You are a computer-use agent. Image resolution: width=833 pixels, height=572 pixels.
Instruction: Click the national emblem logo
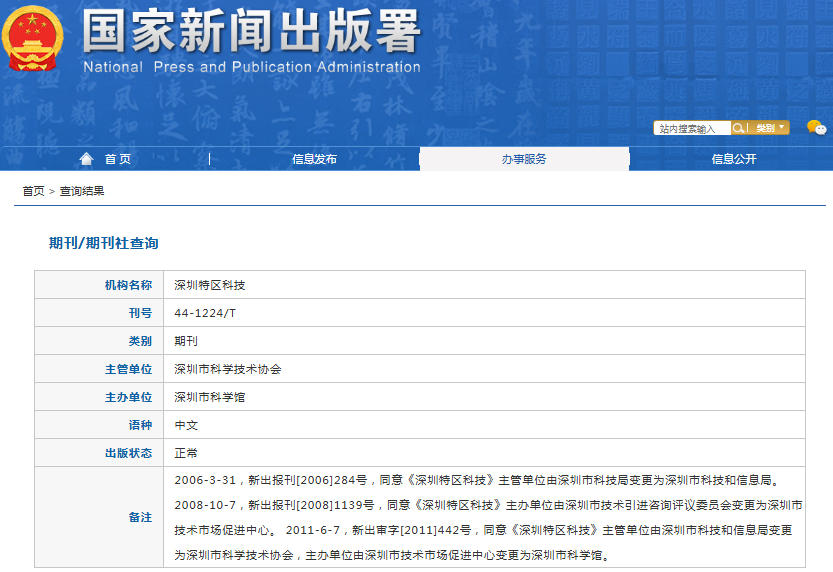(x=32, y=38)
